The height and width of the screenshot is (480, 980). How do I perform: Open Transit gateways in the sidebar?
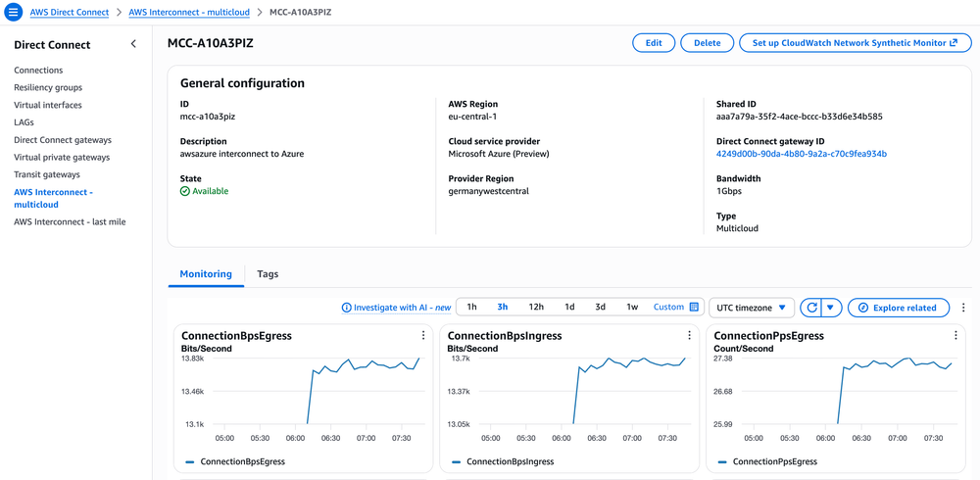[47, 174]
